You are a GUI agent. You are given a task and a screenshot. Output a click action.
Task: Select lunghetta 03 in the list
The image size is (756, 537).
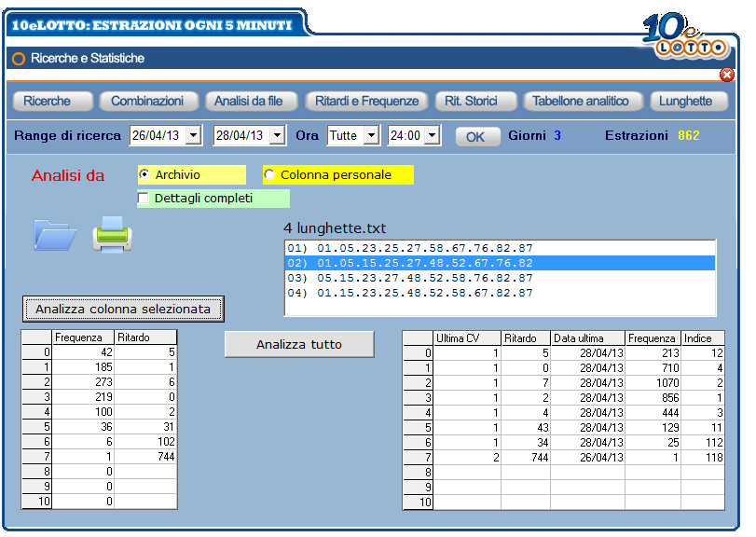click(x=500, y=278)
